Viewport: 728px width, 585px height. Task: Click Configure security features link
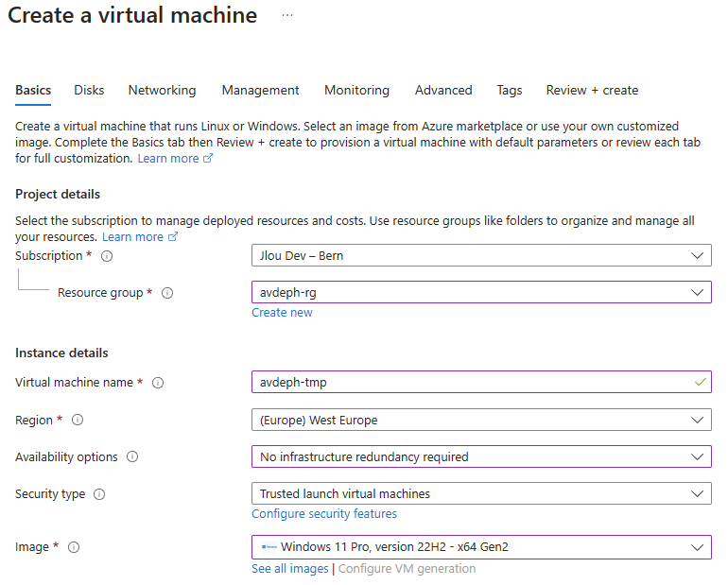click(324, 514)
